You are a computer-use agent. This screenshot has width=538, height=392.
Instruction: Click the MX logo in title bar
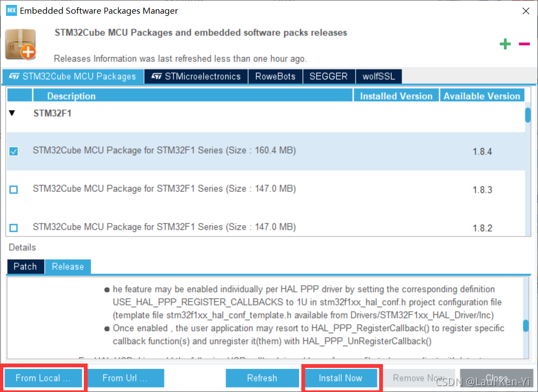tap(12, 10)
